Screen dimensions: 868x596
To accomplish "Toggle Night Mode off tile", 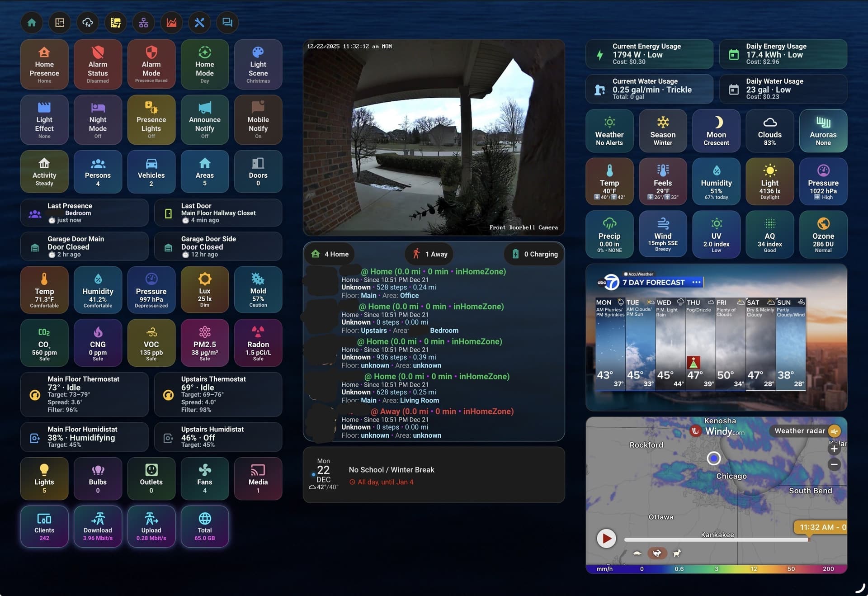I will (98, 120).
